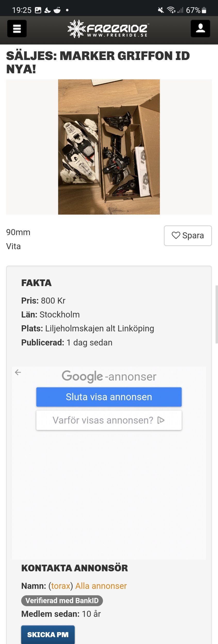Image resolution: width=218 pixels, height=644 pixels.
Task: Tap the muted sound status icon
Action: click(161, 10)
